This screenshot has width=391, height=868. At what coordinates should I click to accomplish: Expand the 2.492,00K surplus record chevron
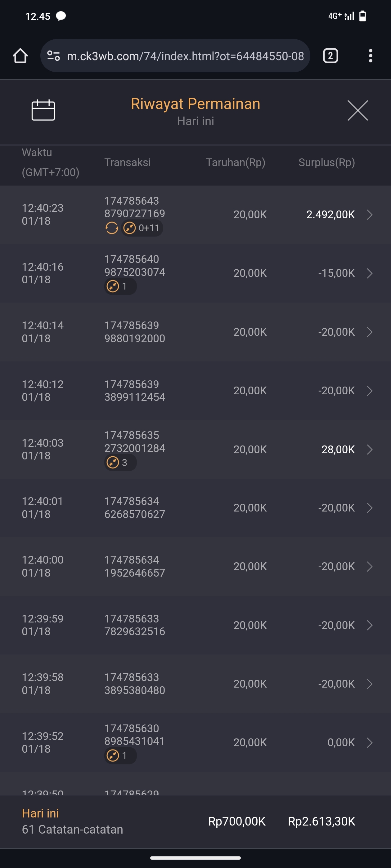370,215
